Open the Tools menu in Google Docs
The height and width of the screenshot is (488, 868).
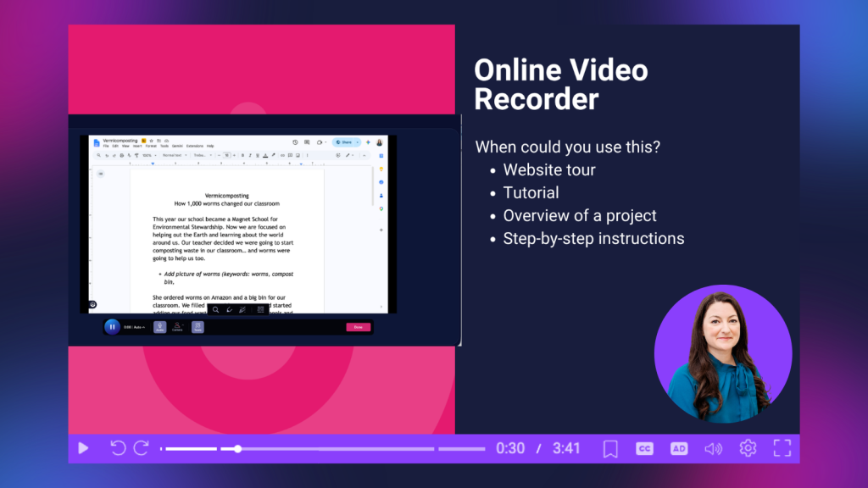164,146
